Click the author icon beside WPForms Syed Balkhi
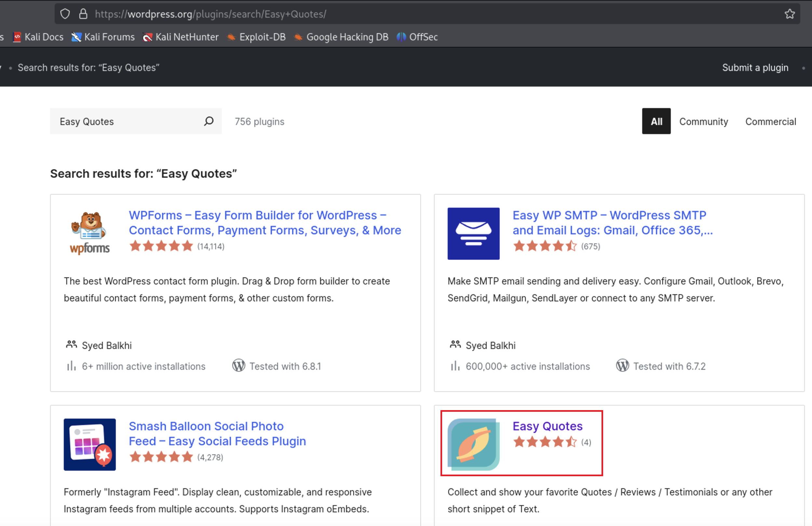The width and height of the screenshot is (812, 526). 71,344
